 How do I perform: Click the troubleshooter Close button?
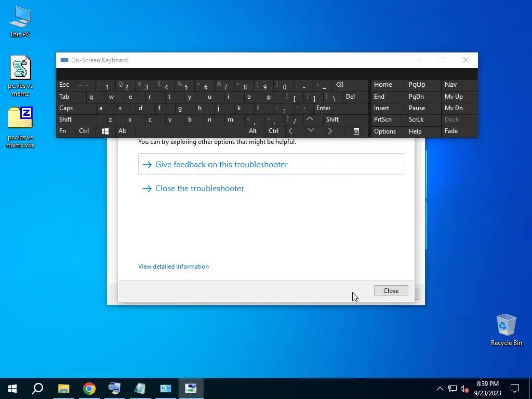tap(391, 291)
